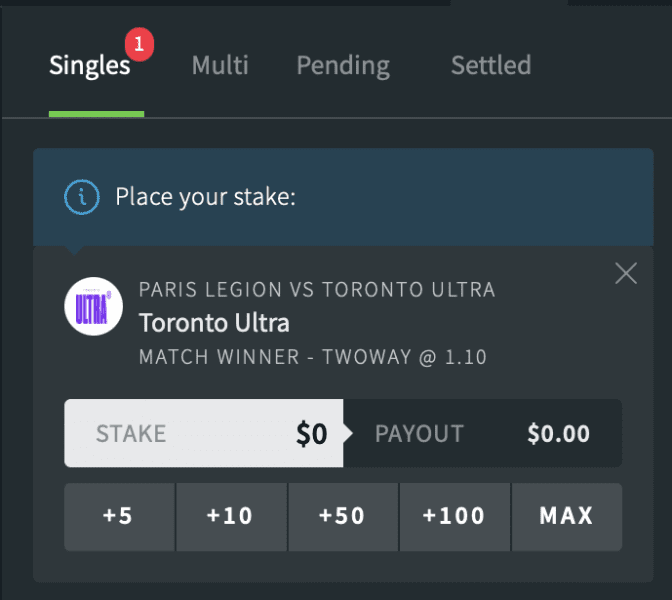Click the info icon beside Place your stake
This screenshot has width=672, height=600.
[x=81, y=197]
